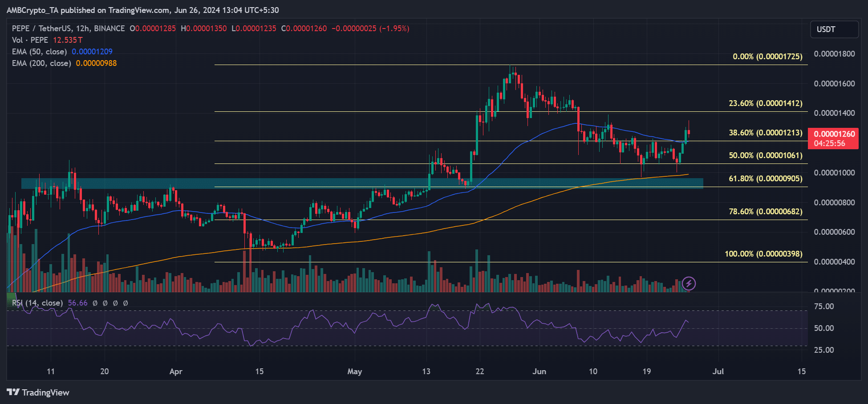Select the EMA (200, close) indicator label
The height and width of the screenshot is (404, 868).
click(41, 63)
